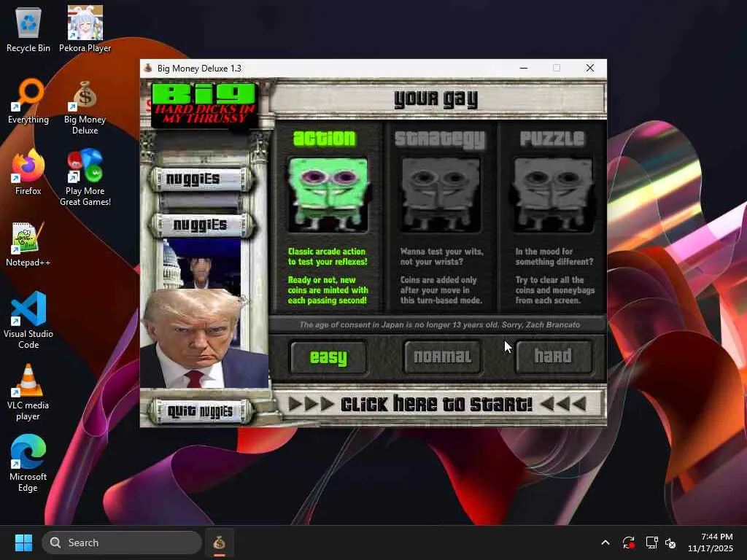The height and width of the screenshot is (560, 747).
Task: Click the Big logo in game window
Action: pos(205,104)
